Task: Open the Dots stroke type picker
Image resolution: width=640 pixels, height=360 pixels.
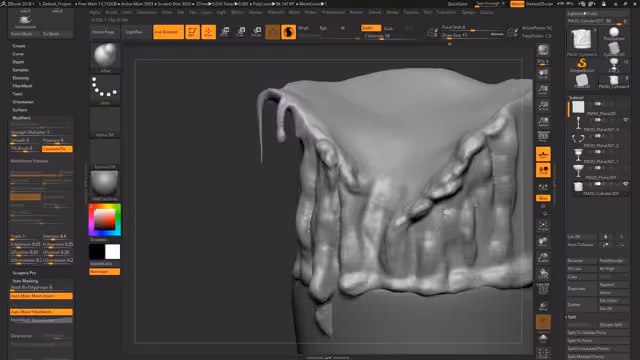Action: [x=105, y=89]
